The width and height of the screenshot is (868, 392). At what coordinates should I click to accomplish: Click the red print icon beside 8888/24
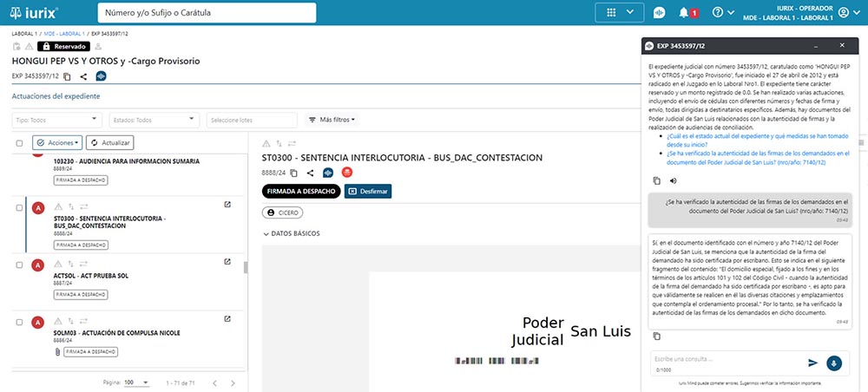[347, 173]
